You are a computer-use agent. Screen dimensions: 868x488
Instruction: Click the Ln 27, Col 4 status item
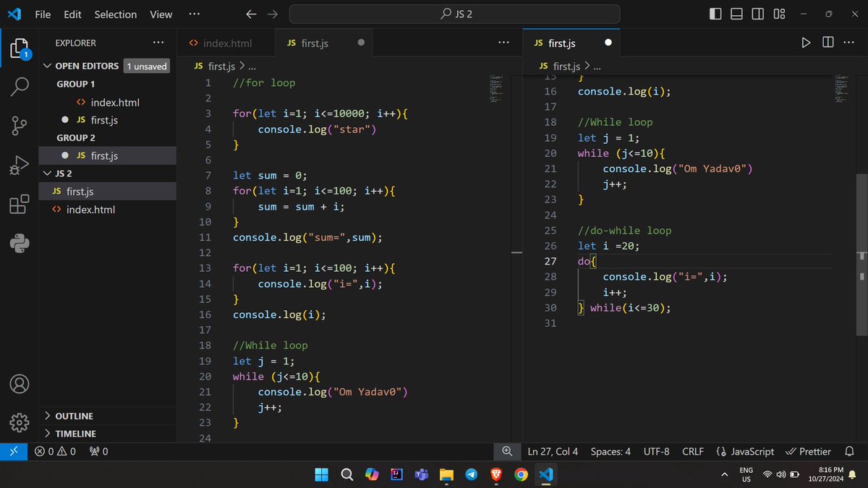(553, 452)
